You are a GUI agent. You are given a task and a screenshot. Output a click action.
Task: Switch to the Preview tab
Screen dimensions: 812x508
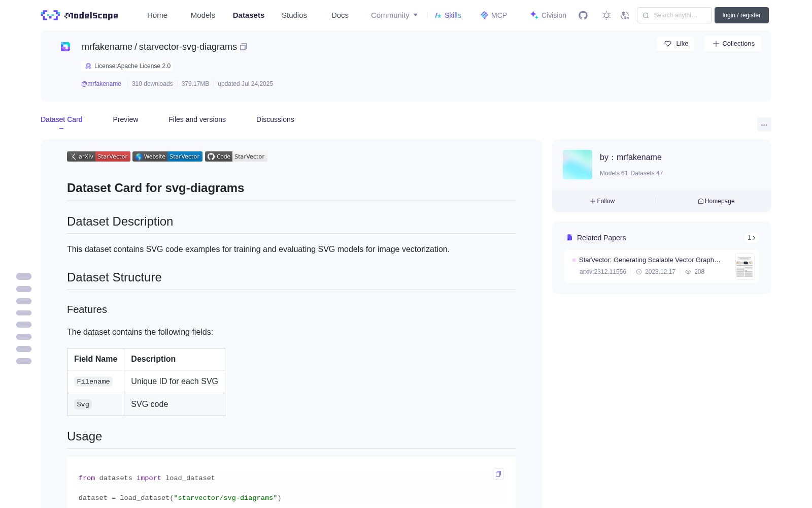pos(125,119)
